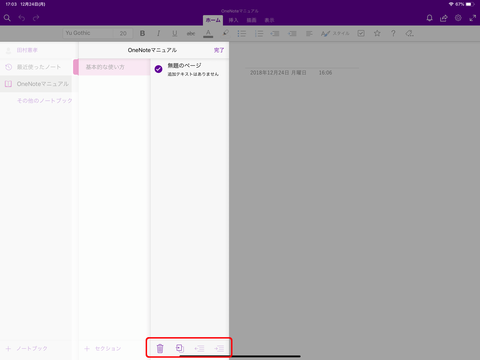Switch to the 表示 tab
Viewport: 480px width, 360px height.
click(x=269, y=20)
